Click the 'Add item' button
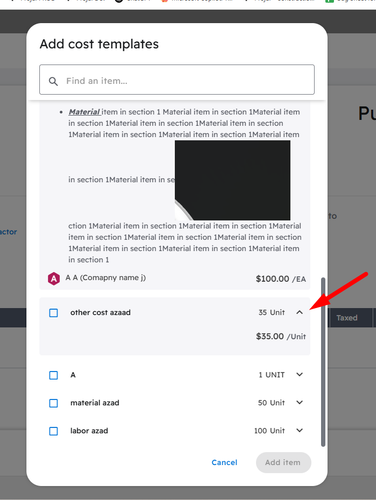The height and width of the screenshot is (500, 376). tap(283, 462)
